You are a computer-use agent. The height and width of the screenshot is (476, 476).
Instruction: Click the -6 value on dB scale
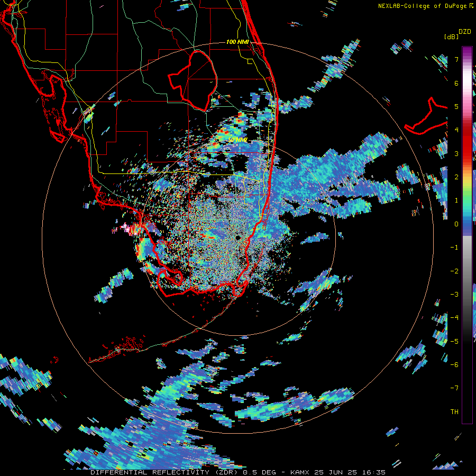pyautogui.click(x=454, y=364)
